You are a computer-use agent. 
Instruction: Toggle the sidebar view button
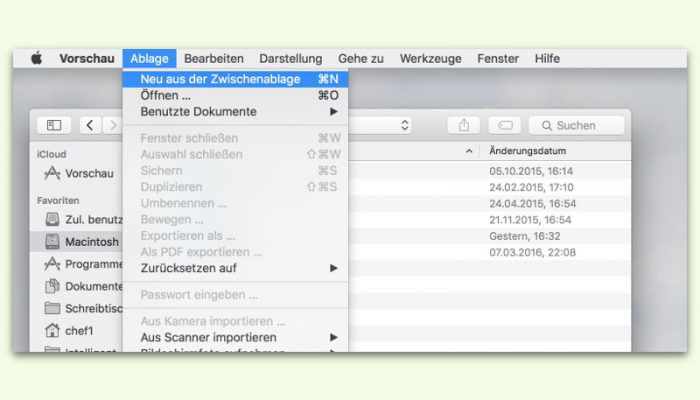(x=54, y=125)
